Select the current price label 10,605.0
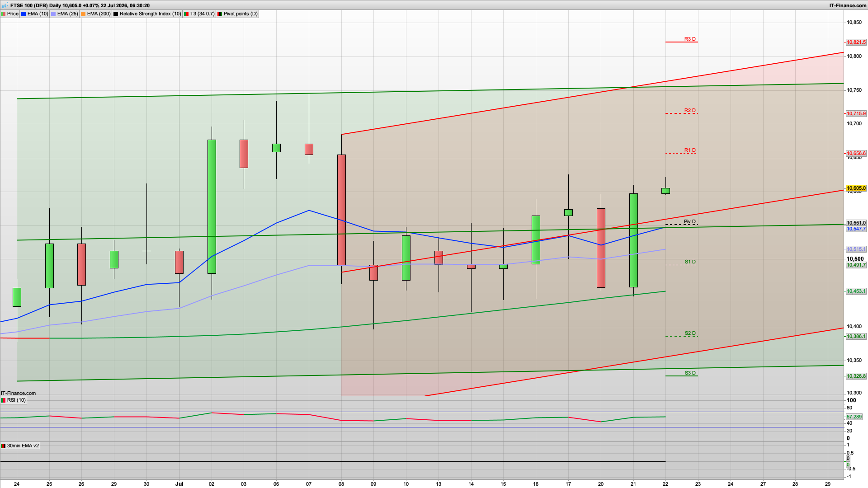 point(856,188)
